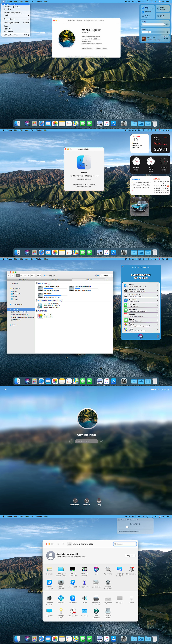Click the System Preferences Search field
The image size is (172, 644).
click(x=125, y=544)
